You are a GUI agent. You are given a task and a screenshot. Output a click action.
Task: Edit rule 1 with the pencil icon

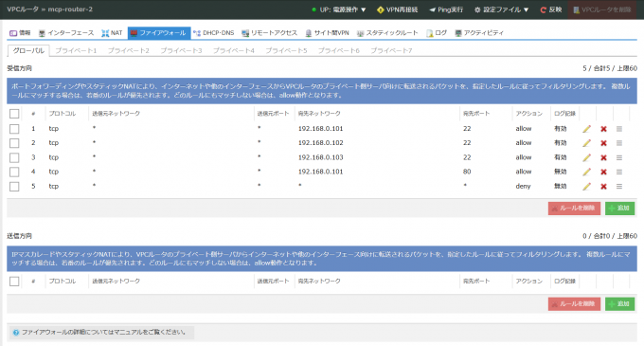[x=586, y=129]
